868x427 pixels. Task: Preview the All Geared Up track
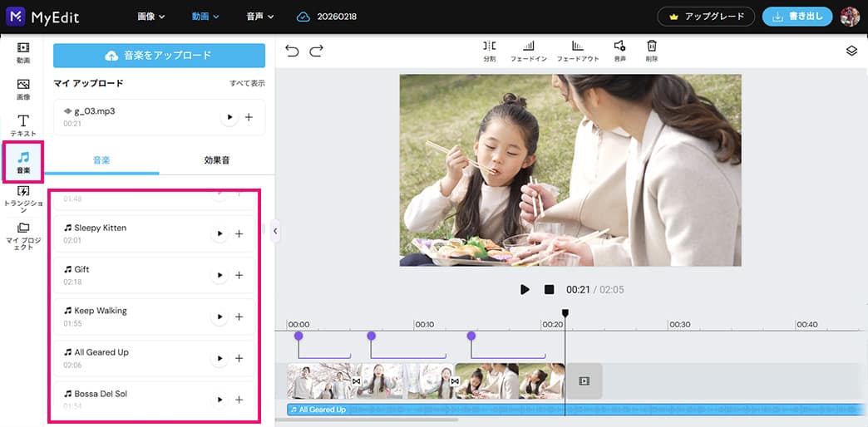point(219,358)
